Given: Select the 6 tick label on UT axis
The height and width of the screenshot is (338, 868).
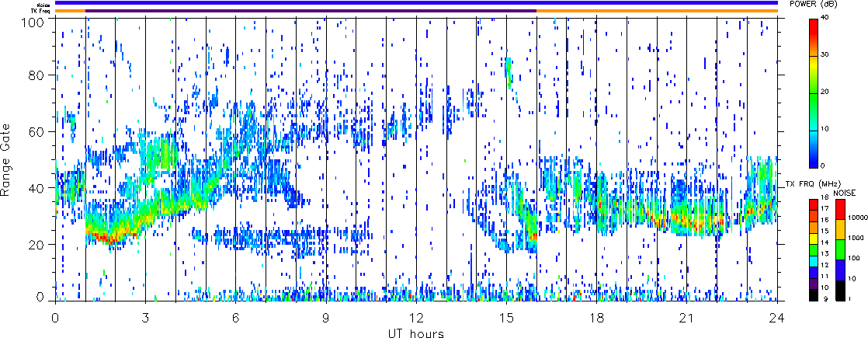Looking at the screenshot, I should [x=236, y=318].
